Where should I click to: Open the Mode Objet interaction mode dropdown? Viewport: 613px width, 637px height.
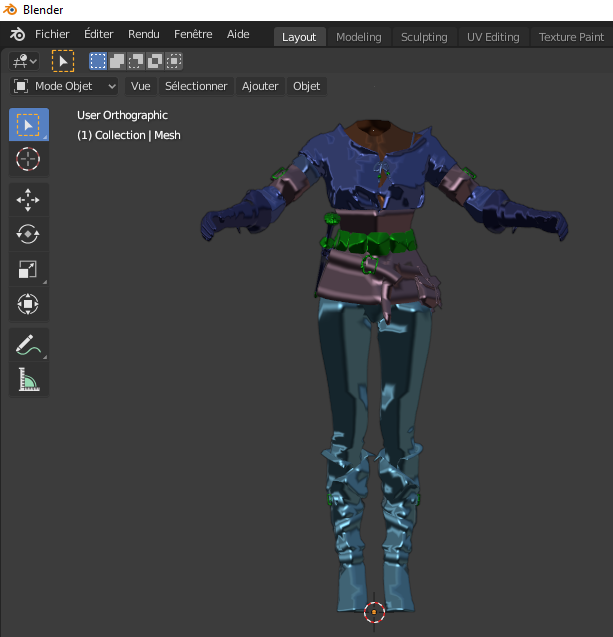[64, 87]
